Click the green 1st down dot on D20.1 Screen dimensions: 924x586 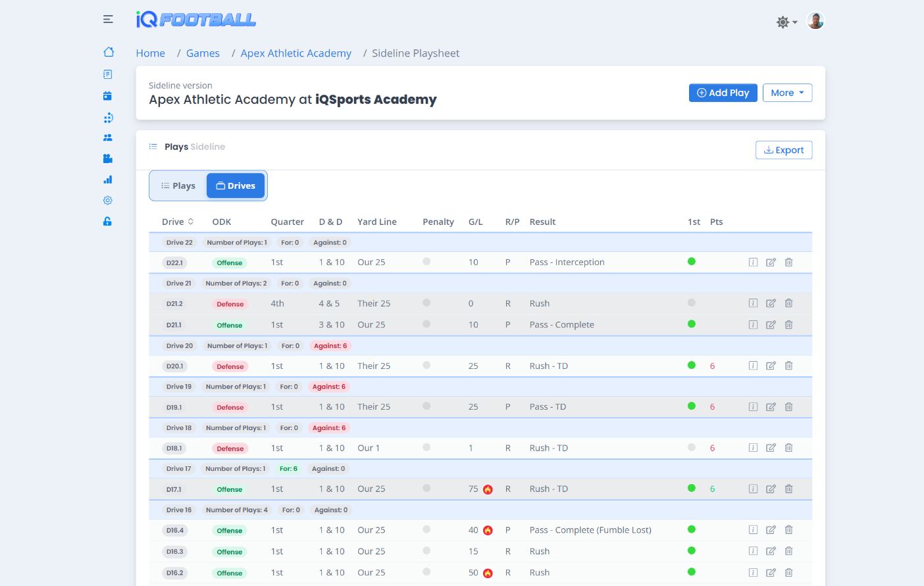pos(691,365)
